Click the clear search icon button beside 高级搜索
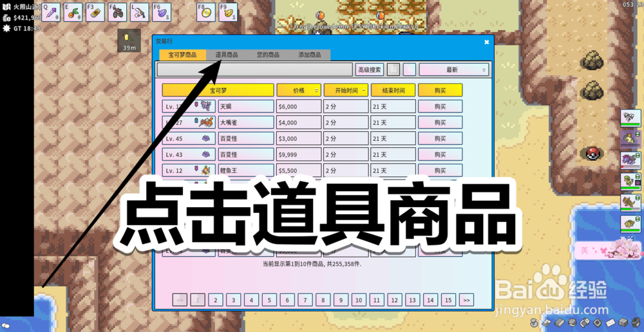This screenshot has width=644, height=332. [x=393, y=69]
